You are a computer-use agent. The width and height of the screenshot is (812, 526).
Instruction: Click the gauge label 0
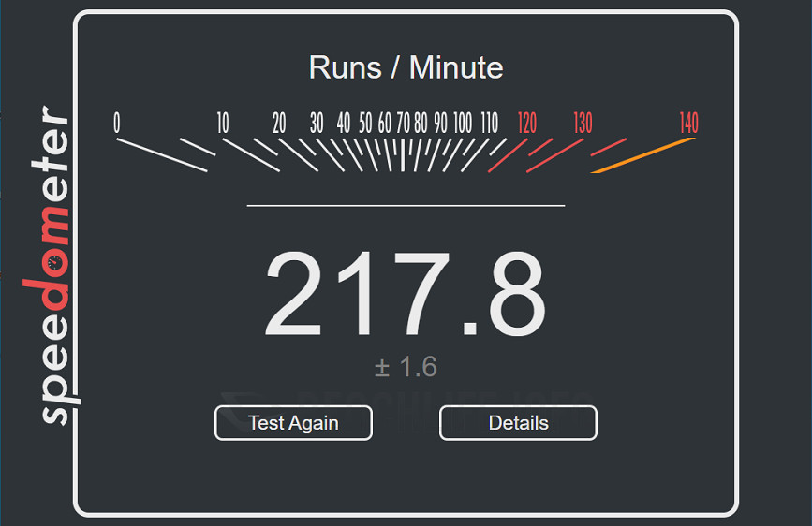[117, 124]
